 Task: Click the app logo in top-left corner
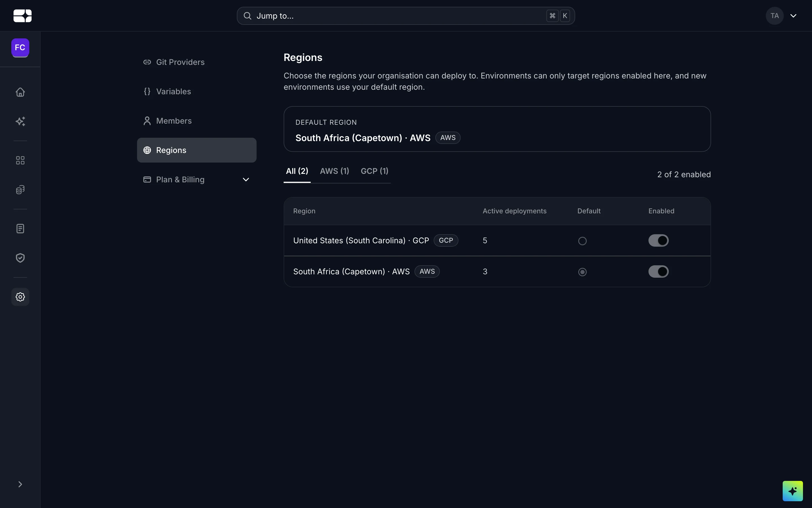pyautogui.click(x=23, y=16)
